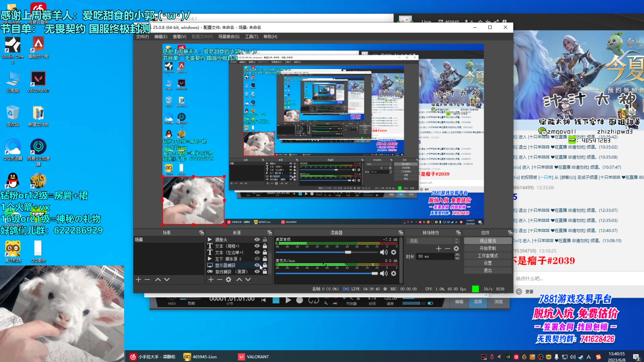Add a new source with plus icon
Viewport: 644px width, 362px height.
point(211,279)
